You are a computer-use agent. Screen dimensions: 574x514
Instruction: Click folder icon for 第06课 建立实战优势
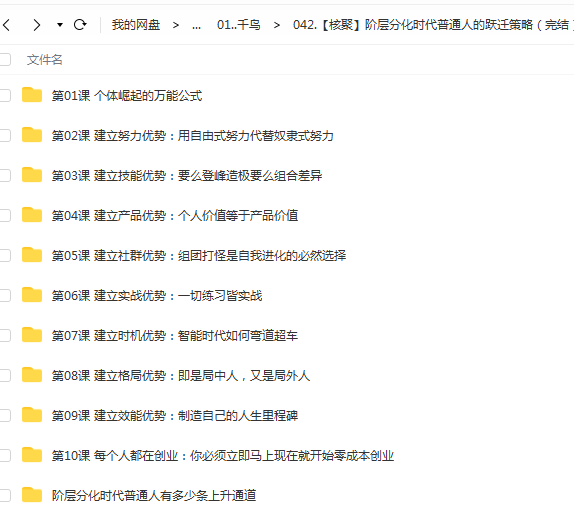pos(32,295)
